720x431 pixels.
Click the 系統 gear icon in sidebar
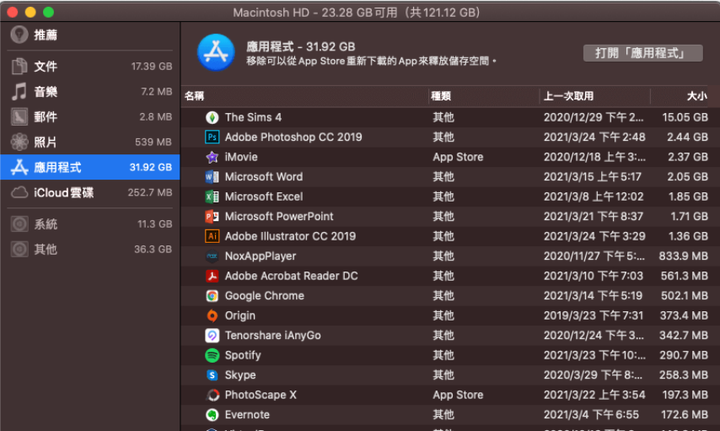pyautogui.click(x=19, y=224)
